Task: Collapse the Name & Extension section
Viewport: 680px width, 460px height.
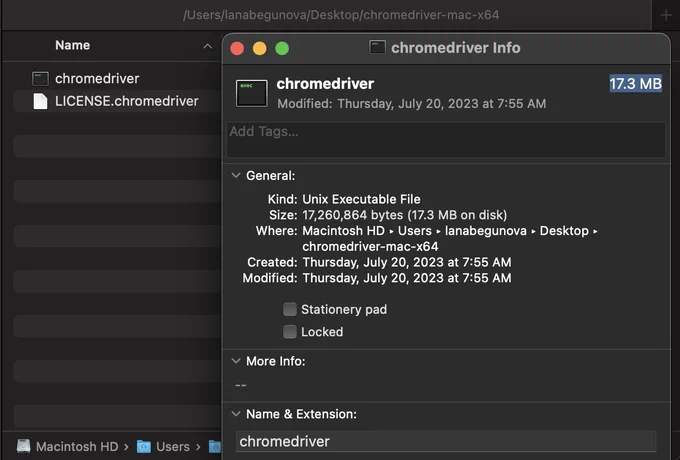Action: point(236,414)
